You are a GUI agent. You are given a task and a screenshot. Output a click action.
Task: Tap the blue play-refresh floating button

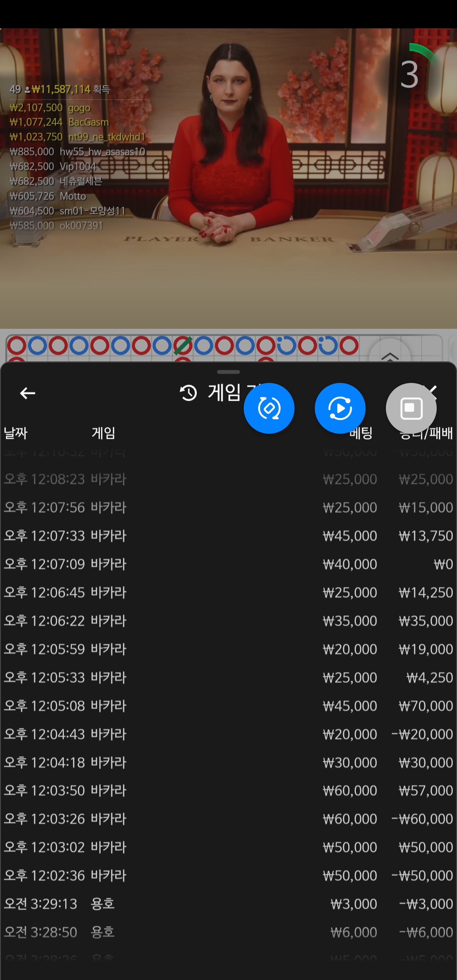340,408
